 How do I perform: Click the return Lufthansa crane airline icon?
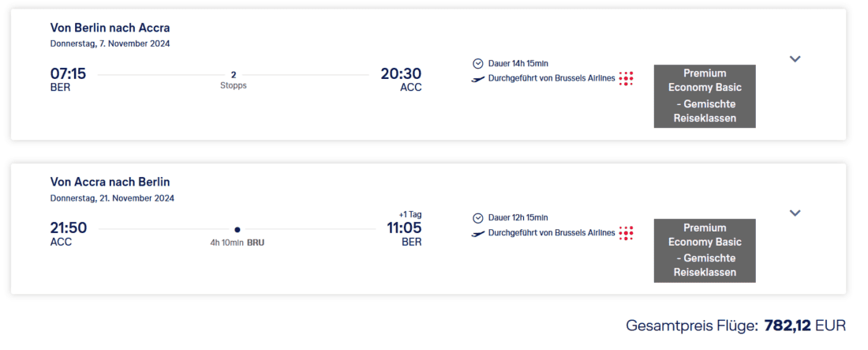point(478,233)
